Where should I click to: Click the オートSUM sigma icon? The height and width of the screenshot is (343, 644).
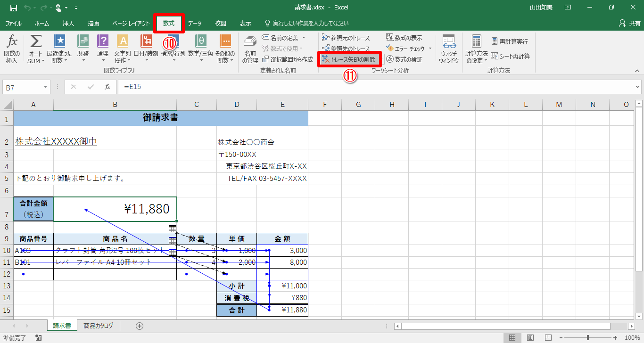tap(36, 41)
